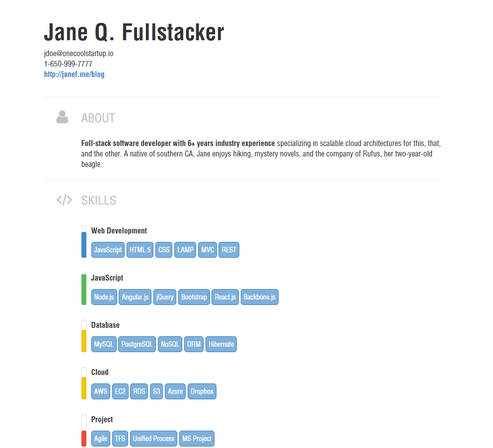This screenshot has height=448, width=493.
Task: Select the HTML 5 skill tag
Action: [140, 250]
